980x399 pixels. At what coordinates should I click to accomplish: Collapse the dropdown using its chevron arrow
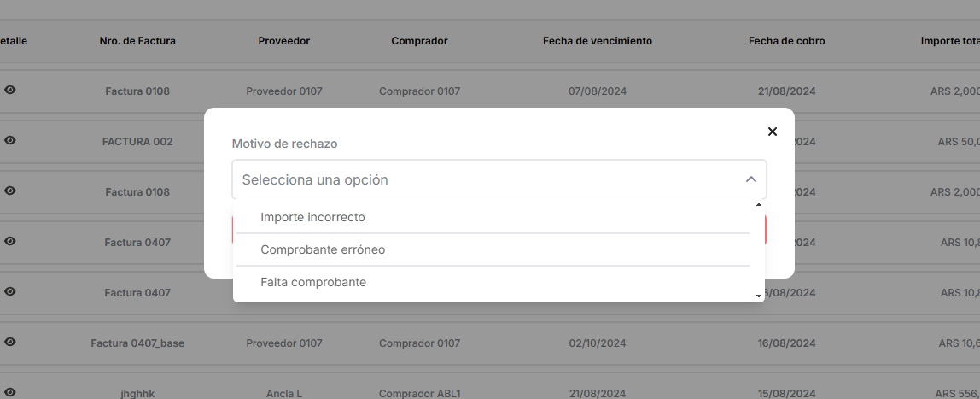[x=751, y=179]
